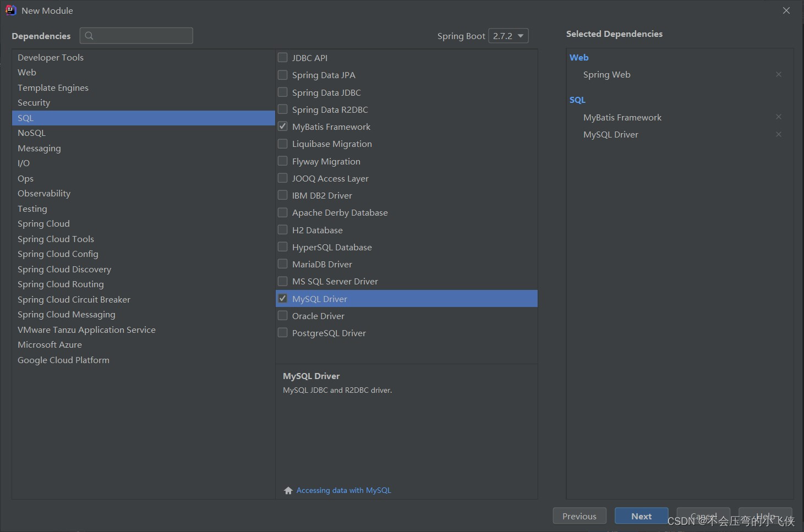Uncheck the MySQL Driver checkbox
Viewport: 804px width, 532px height.
282,298
